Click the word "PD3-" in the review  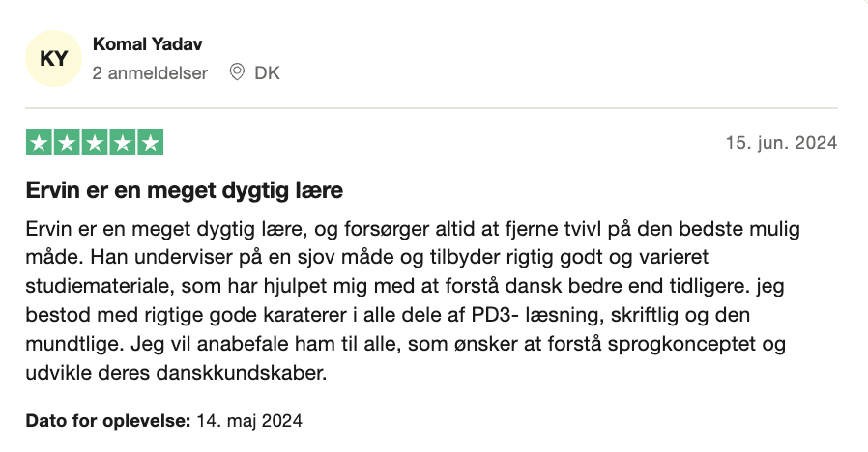(496, 315)
